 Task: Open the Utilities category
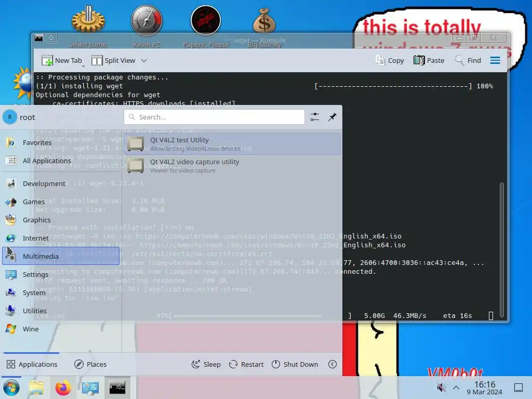[61, 311]
